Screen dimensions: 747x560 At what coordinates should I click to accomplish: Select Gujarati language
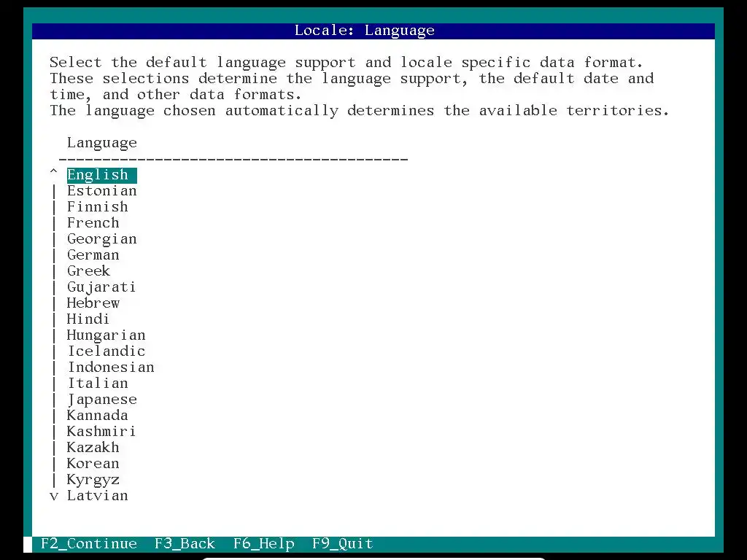[101, 287]
